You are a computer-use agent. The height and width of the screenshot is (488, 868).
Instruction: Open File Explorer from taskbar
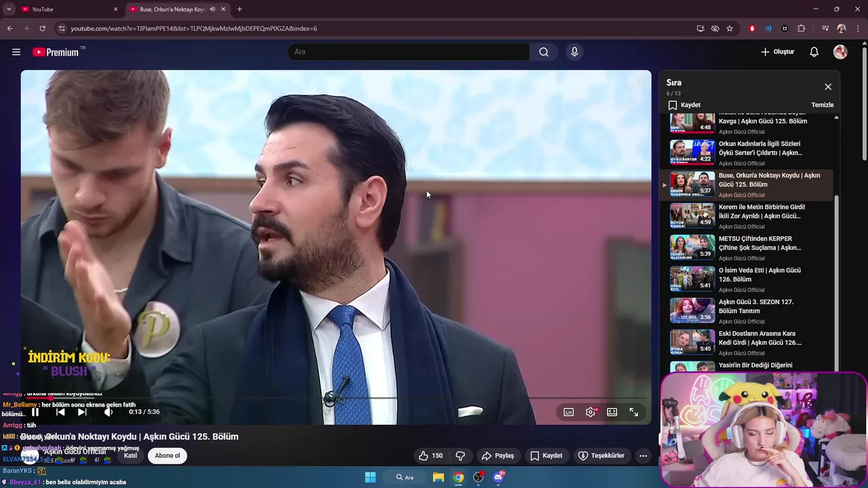[439, 477]
